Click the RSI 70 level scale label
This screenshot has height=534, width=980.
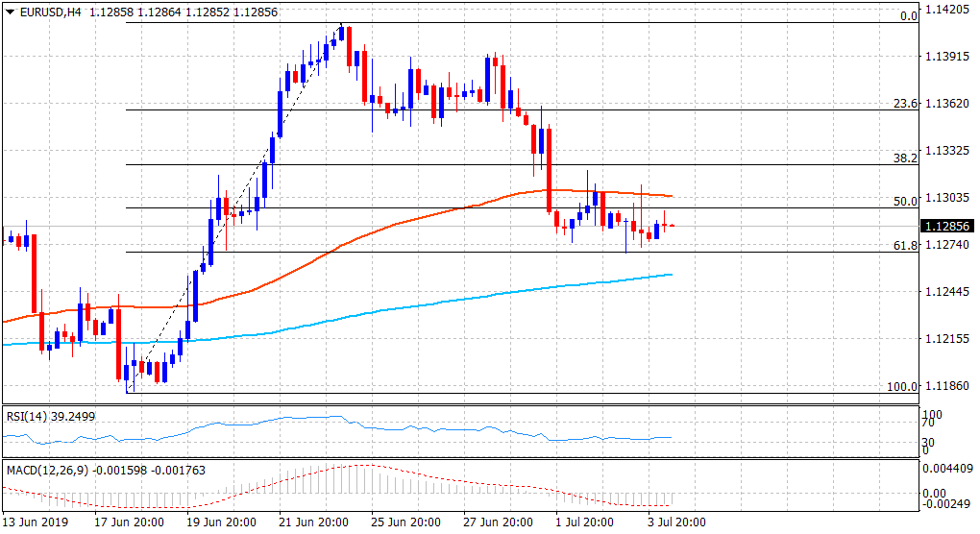(x=928, y=424)
